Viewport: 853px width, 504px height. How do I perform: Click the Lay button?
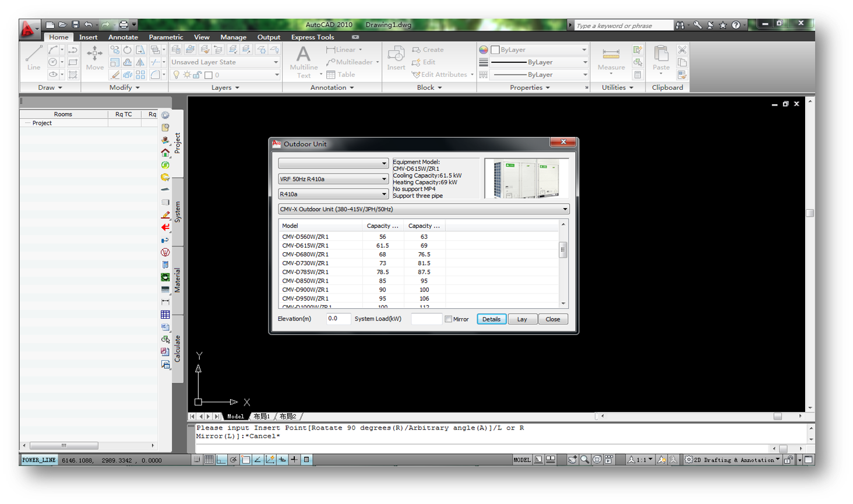click(x=522, y=319)
